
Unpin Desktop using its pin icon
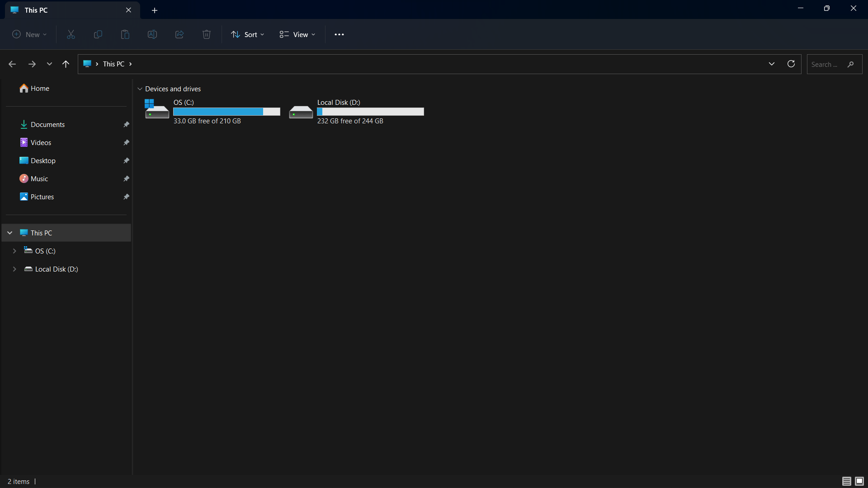click(127, 160)
